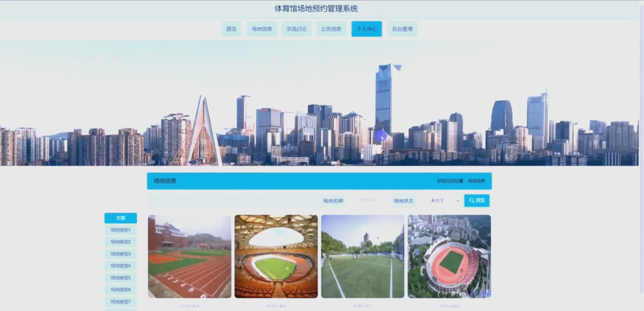
Task: Switch to the 首页 tab
Action: point(231,28)
